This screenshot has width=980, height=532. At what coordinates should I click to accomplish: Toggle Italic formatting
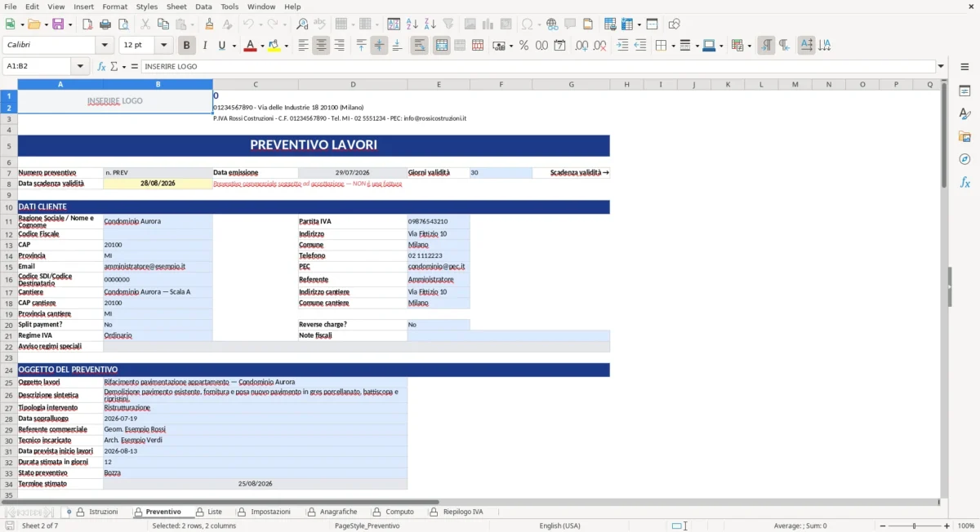205,46
